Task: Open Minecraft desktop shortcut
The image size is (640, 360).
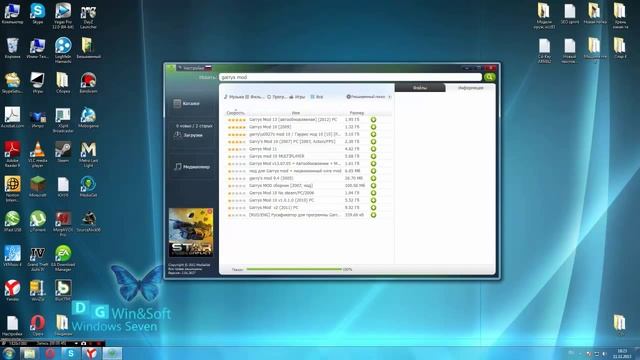Action: click(38, 187)
